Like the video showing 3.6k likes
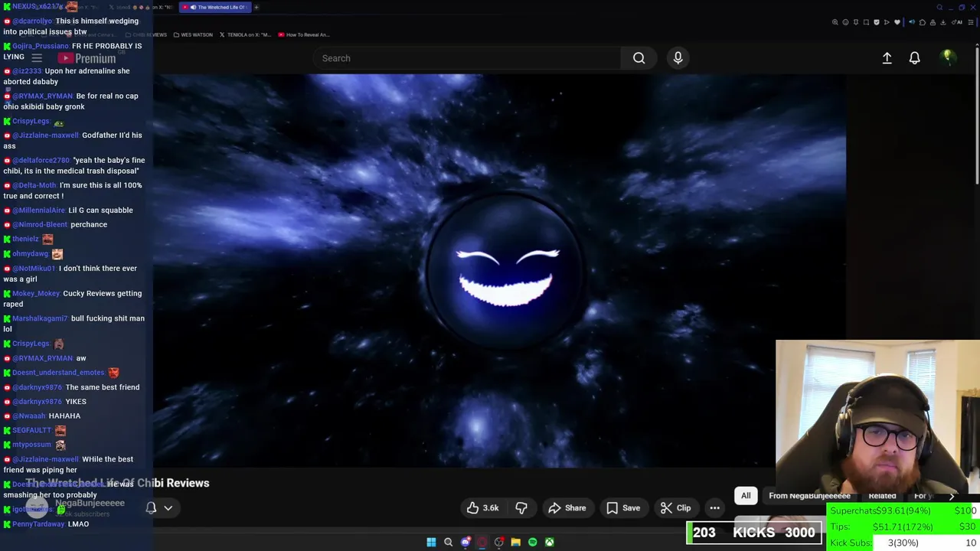The width and height of the screenshot is (980, 551). tap(482, 508)
